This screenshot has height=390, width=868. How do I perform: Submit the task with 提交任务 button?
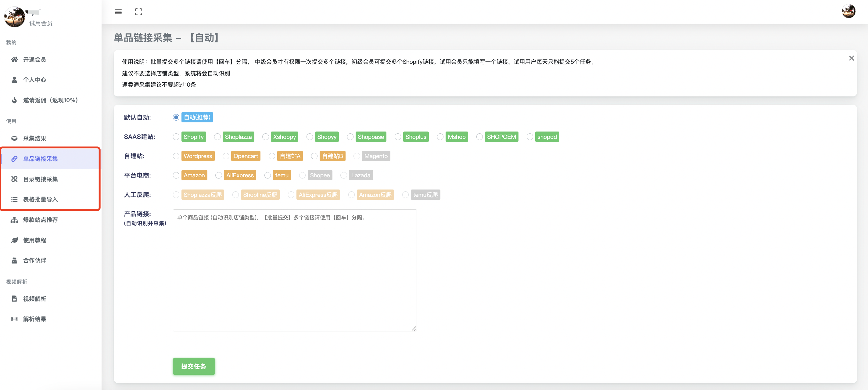pos(194,367)
